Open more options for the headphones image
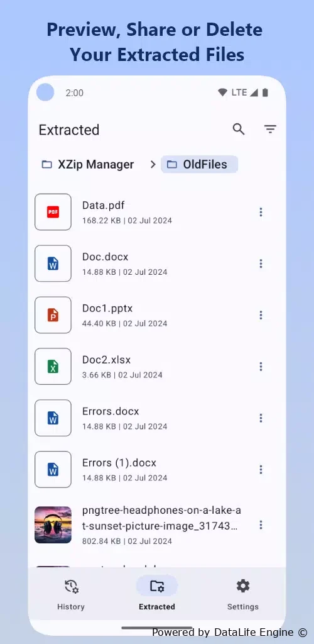Viewport: 314px width, 644px height. pos(261,525)
